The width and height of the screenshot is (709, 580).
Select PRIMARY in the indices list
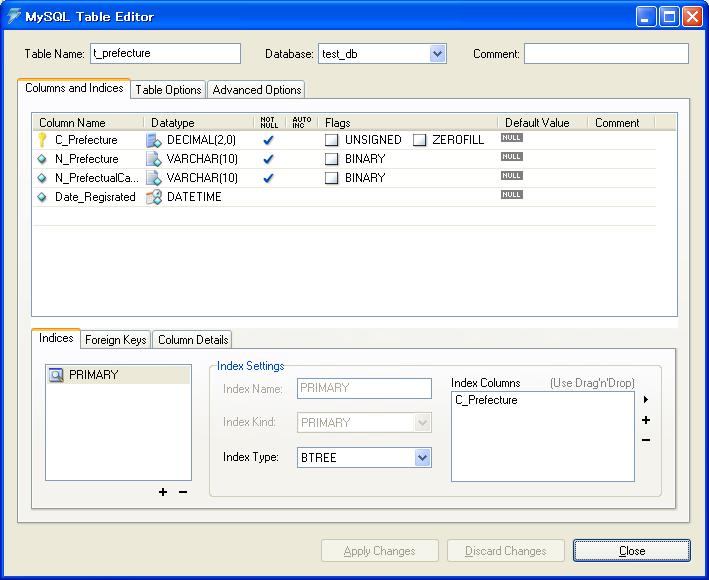(118, 375)
